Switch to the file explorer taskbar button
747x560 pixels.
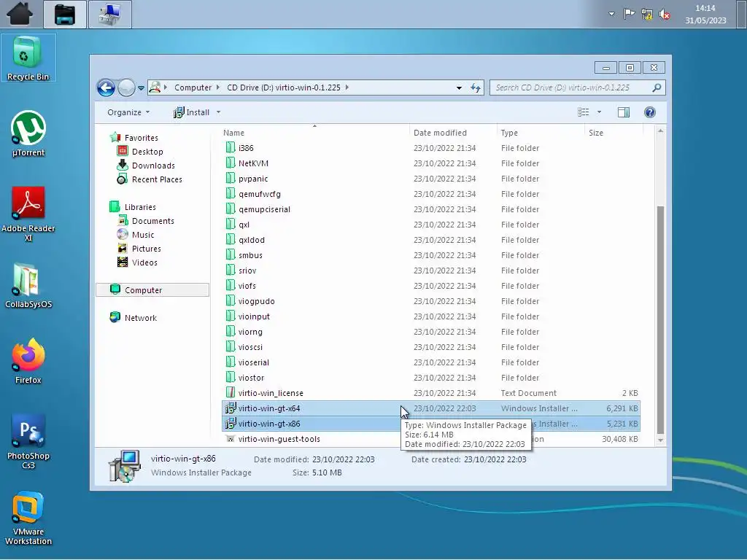click(65, 15)
